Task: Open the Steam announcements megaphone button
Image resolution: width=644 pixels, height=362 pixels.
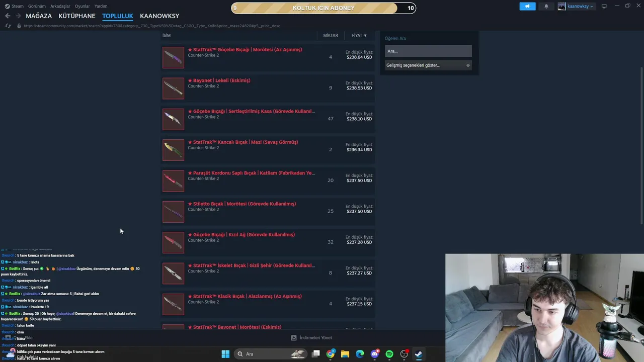Action: (x=527, y=7)
